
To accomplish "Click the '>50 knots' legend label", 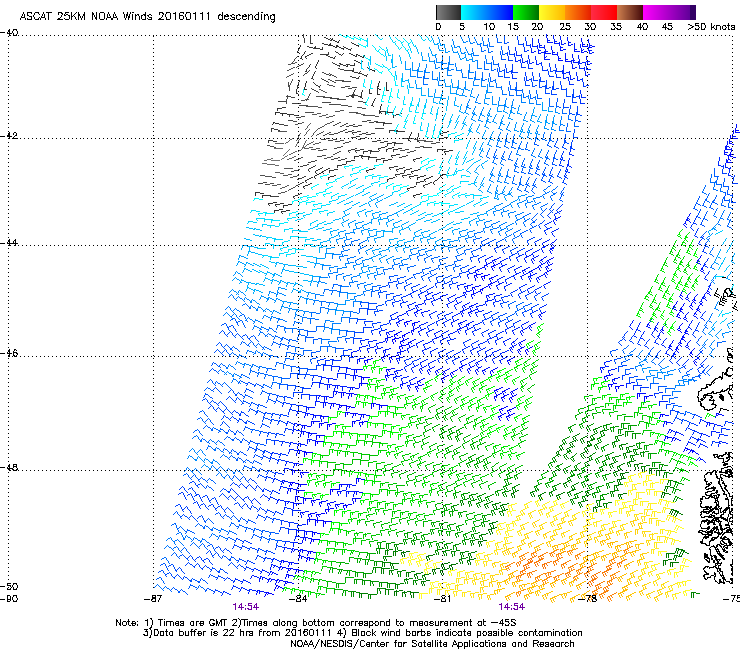I will pyautogui.click(x=711, y=27).
